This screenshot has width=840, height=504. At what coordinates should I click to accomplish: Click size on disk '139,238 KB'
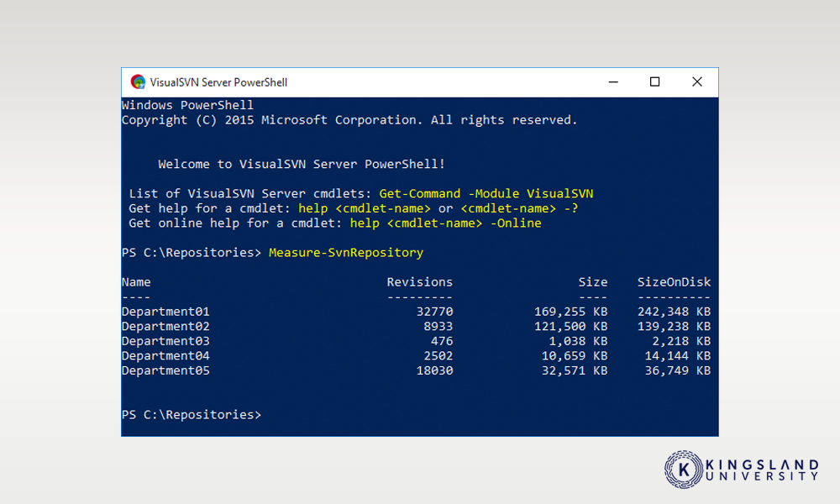[x=674, y=326]
